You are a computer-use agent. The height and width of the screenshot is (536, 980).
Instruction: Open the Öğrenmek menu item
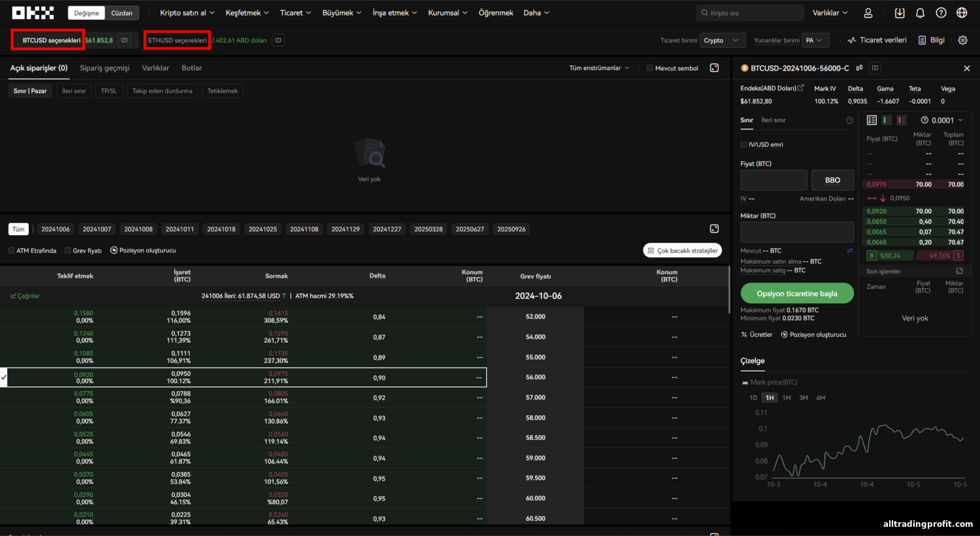coord(496,12)
